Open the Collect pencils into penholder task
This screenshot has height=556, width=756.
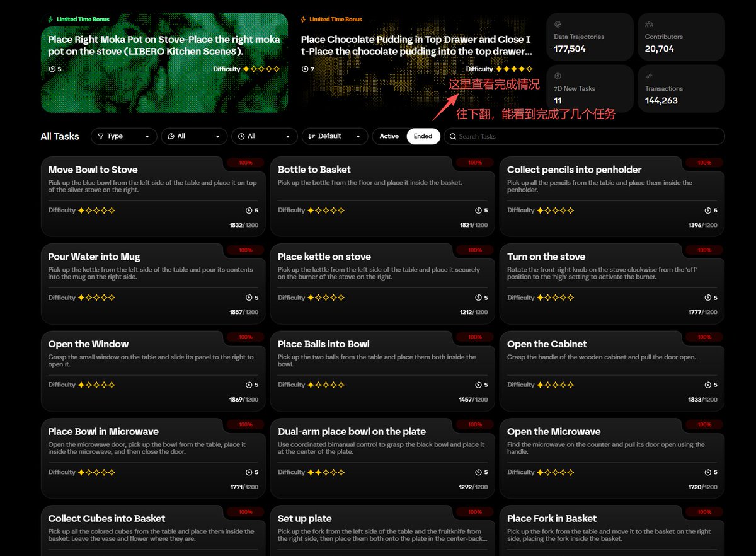point(612,196)
